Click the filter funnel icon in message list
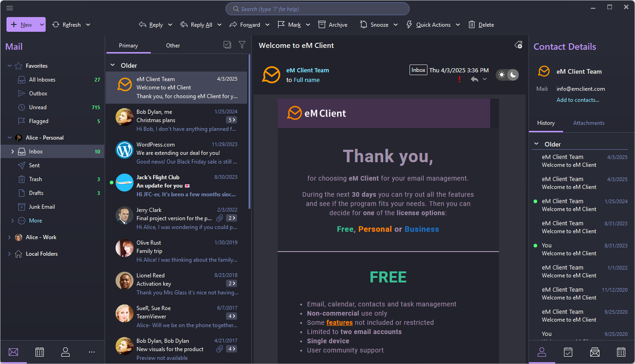635x364 pixels. tap(242, 45)
